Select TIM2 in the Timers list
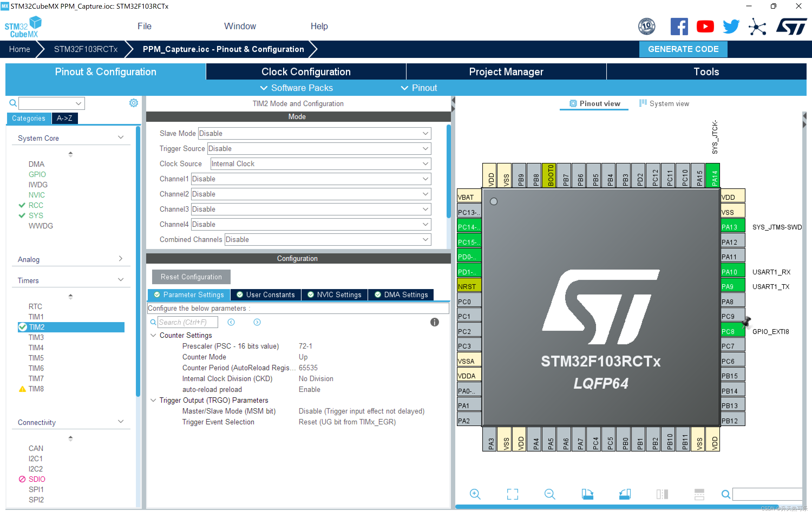 37,327
